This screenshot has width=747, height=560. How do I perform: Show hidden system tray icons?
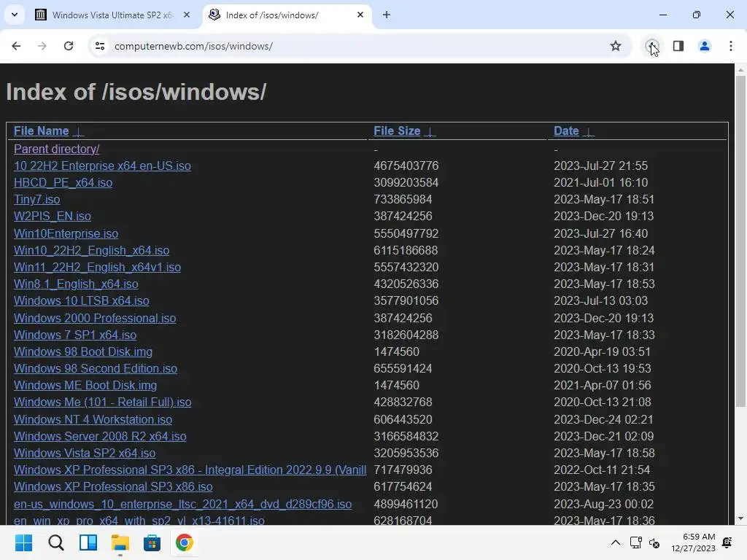[616, 542]
